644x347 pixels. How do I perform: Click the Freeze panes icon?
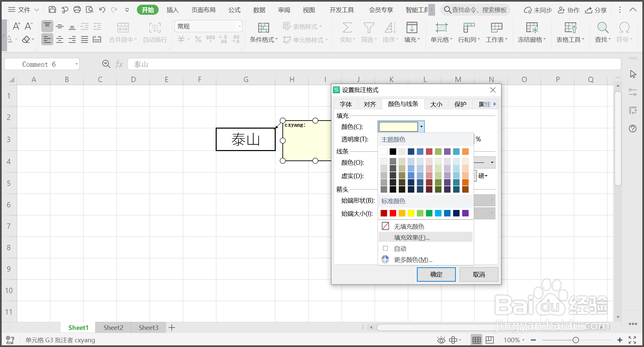pyautogui.click(x=532, y=27)
